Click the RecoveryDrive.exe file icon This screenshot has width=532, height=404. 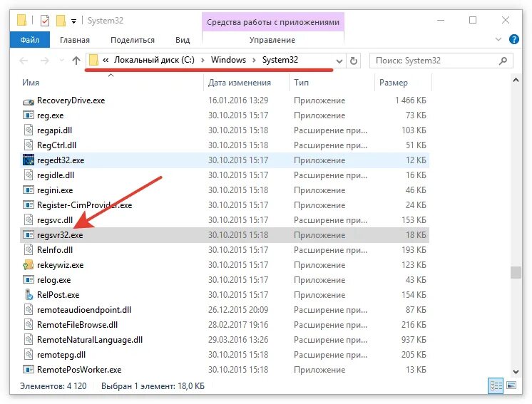click(x=29, y=101)
